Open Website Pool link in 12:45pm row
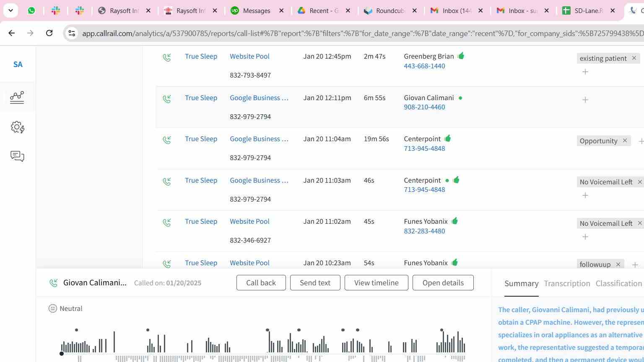Viewport: 644px width, 362px height. pos(249,56)
